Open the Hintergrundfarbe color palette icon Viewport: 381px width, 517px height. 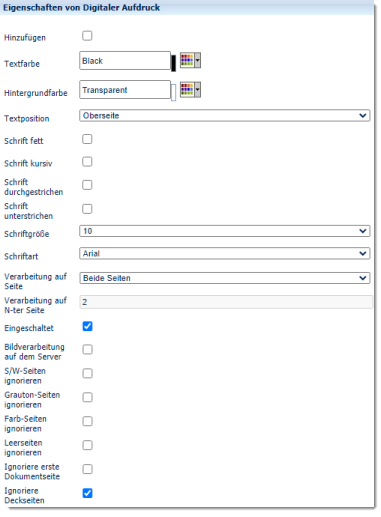click(x=190, y=90)
